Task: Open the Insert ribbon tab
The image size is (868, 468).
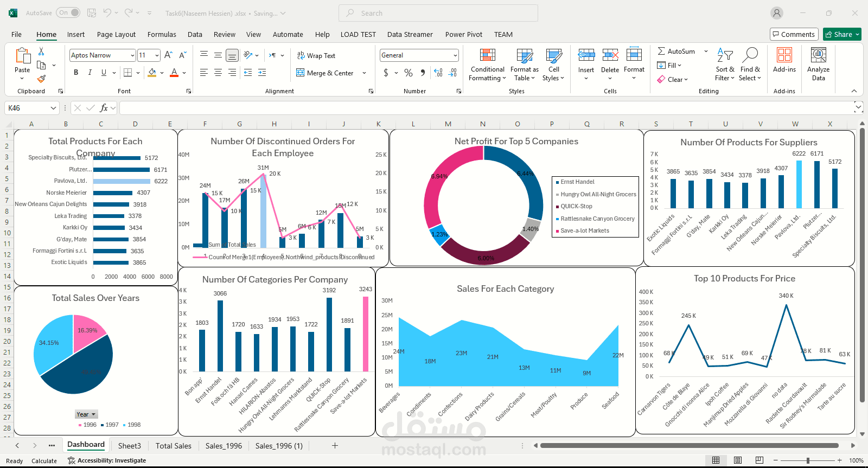Action: tap(76, 34)
